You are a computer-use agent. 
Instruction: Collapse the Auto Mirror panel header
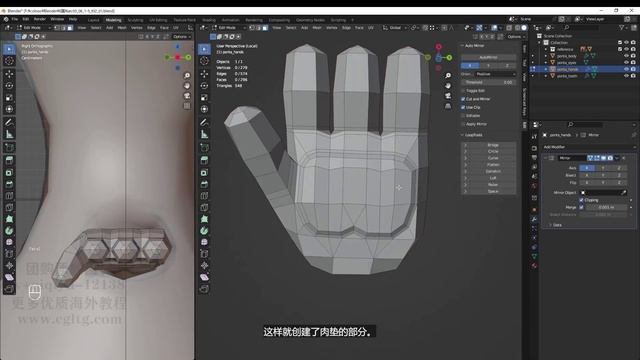click(x=473, y=46)
